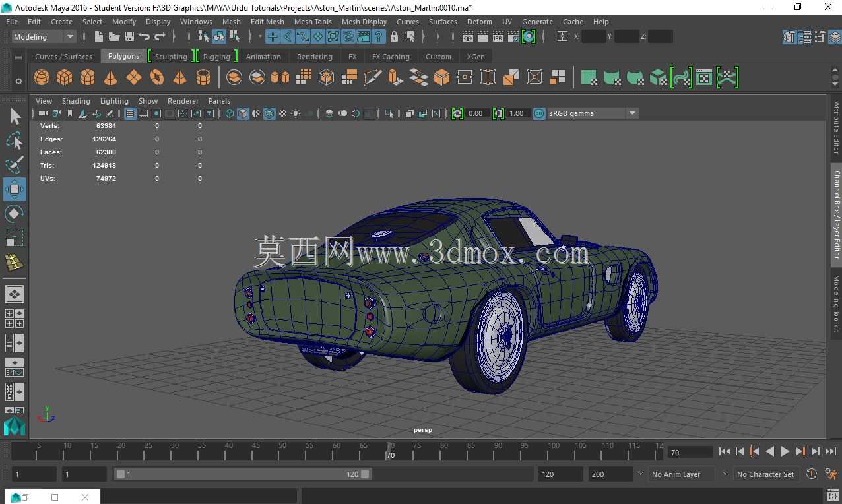Viewport: 842px width, 504px height.
Task: Toggle selection highlighting lock icon
Action: 394,36
